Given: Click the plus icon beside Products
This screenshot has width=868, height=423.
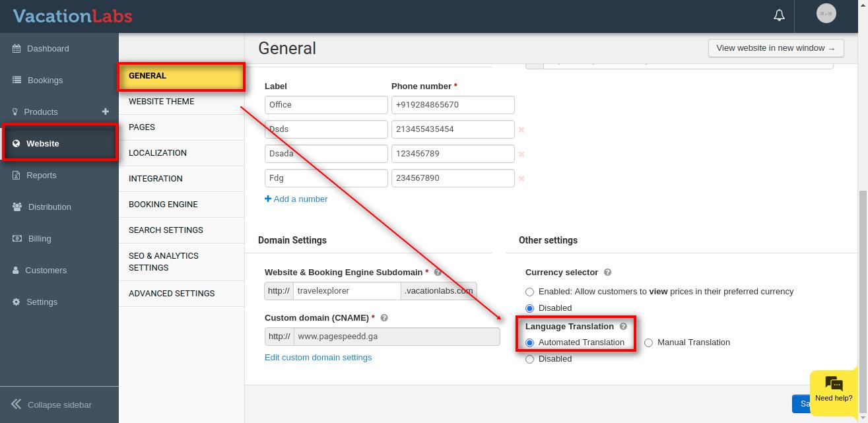Looking at the screenshot, I should (105, 112).
